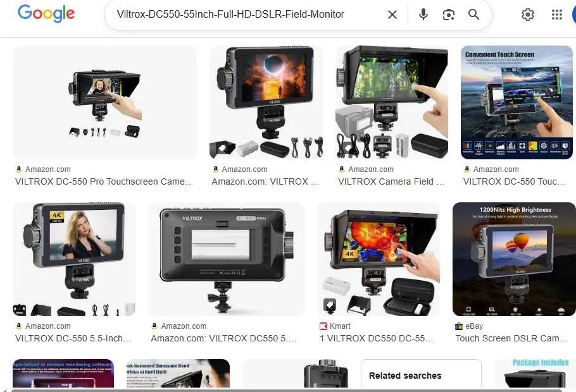Open Kmart monitor with case thumbnail
Viewport: 576px width, 392px height.
(x=379, y=259)
